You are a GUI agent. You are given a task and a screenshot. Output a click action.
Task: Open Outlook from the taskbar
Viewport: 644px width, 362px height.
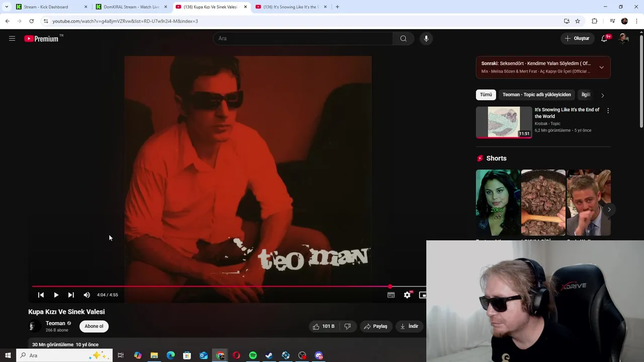click(x=203, y=355)
